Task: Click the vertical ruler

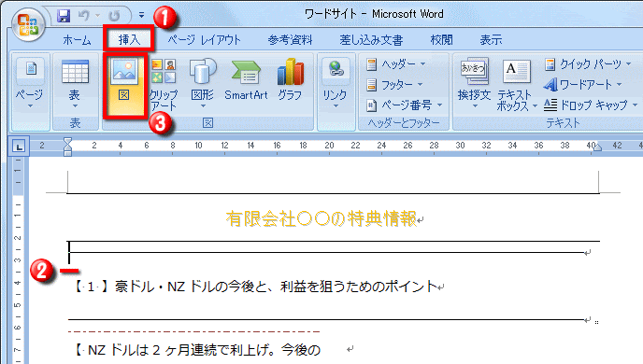Action: pyautogui.click(x=18, y=260)
